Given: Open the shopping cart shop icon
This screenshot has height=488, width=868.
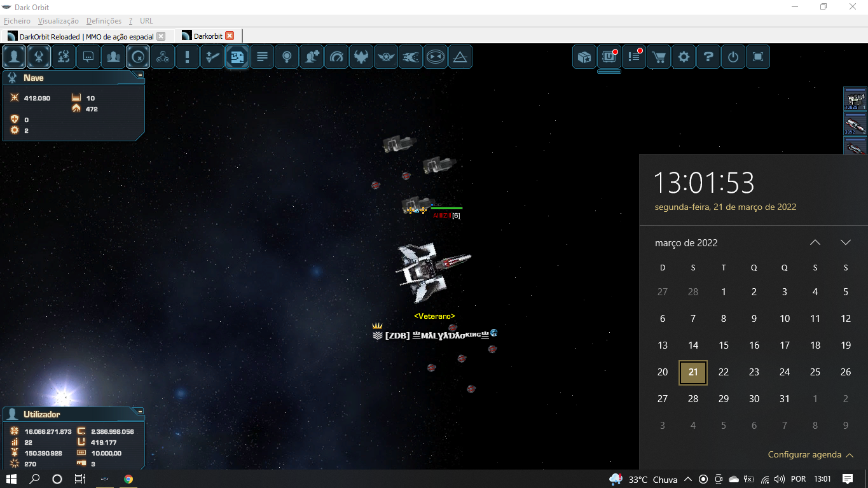Looking at the screenshot, I should click(659, 57).
